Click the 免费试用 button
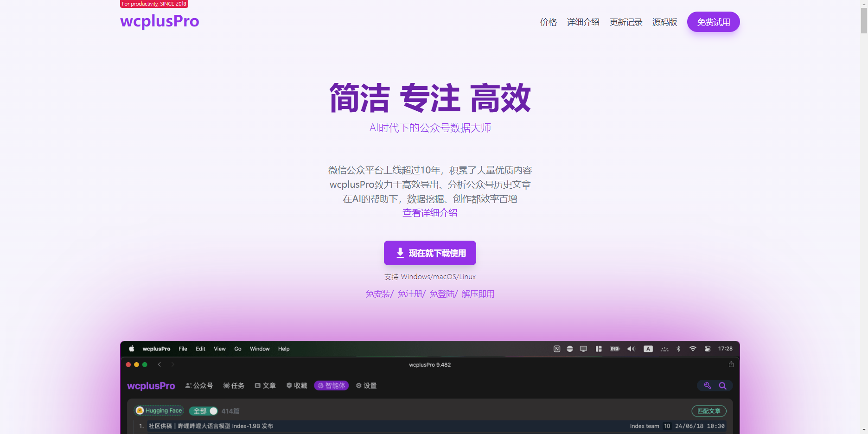 click(x=713, y=22)
